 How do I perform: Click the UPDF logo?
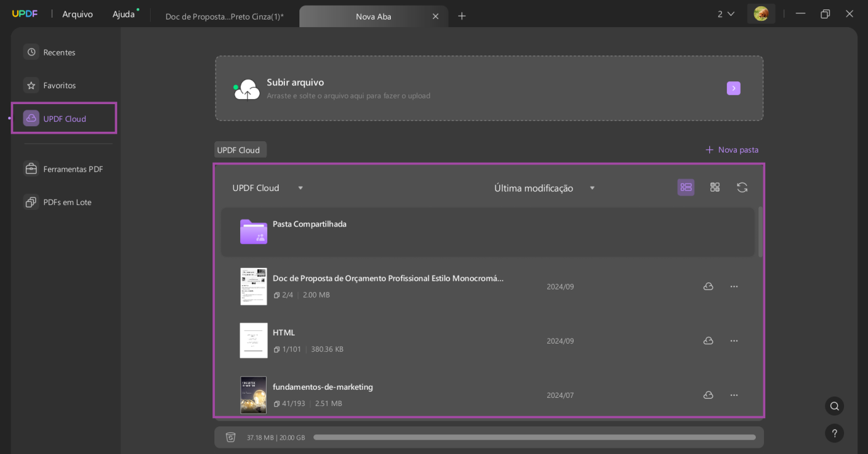point(25,14)
